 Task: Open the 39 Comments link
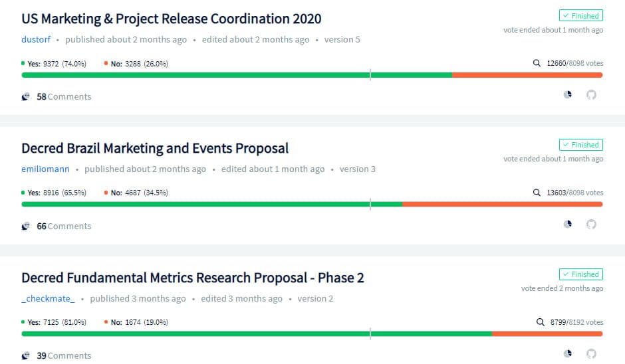(x=64, y=355)
